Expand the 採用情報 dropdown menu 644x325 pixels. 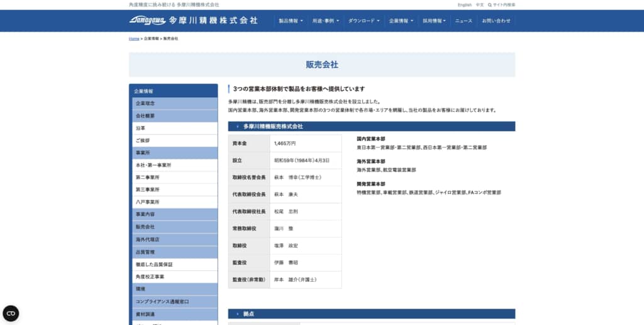point(434,21)
